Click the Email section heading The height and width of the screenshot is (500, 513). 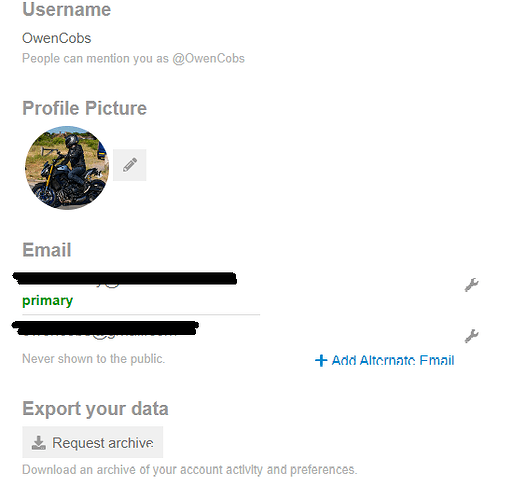pos(47,250)
